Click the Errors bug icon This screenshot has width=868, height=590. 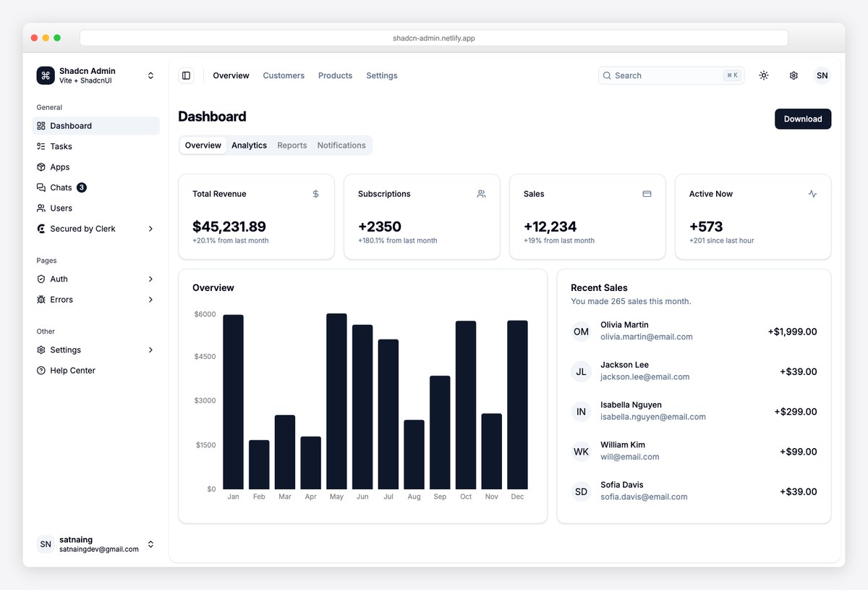click(x=41, y=300)
